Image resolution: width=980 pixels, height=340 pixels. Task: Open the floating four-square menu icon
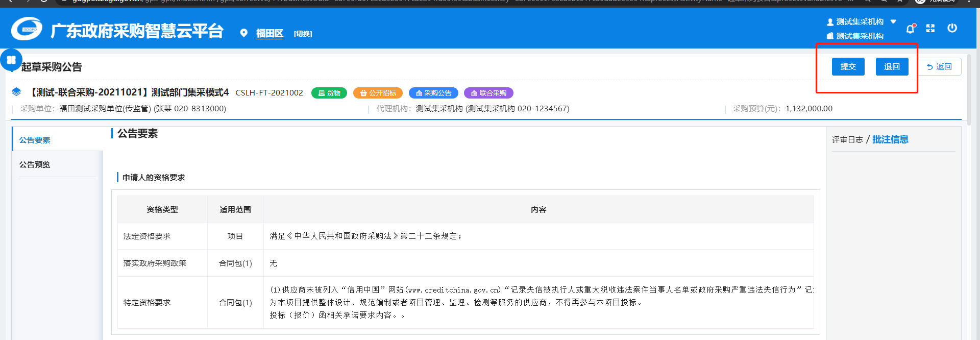[x=11, y=60]
